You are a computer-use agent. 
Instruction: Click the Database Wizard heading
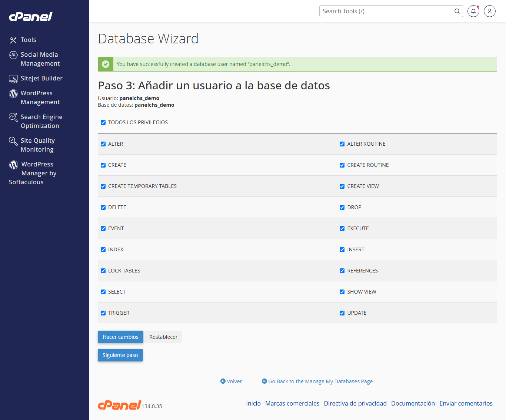148,39
